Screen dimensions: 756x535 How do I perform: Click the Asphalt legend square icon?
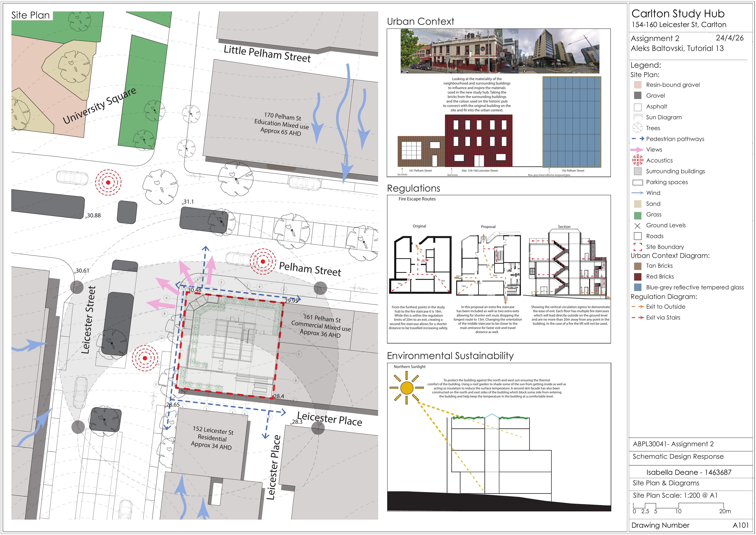click(637, 107)
